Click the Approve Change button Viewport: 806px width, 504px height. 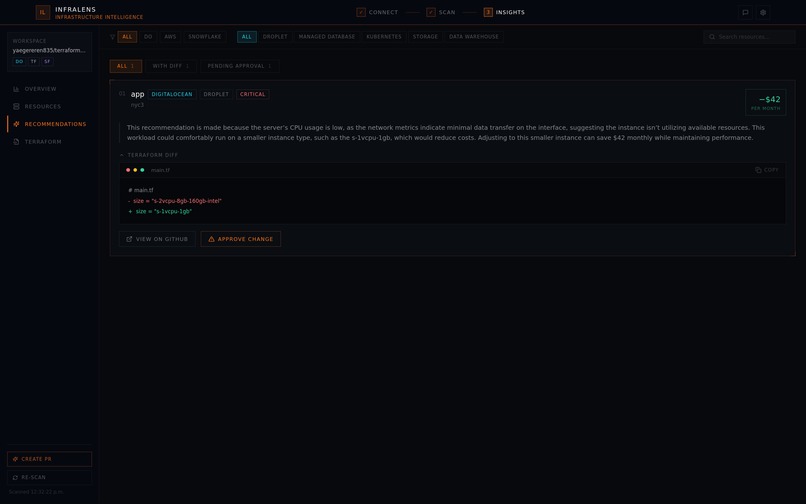coord(241,239)
